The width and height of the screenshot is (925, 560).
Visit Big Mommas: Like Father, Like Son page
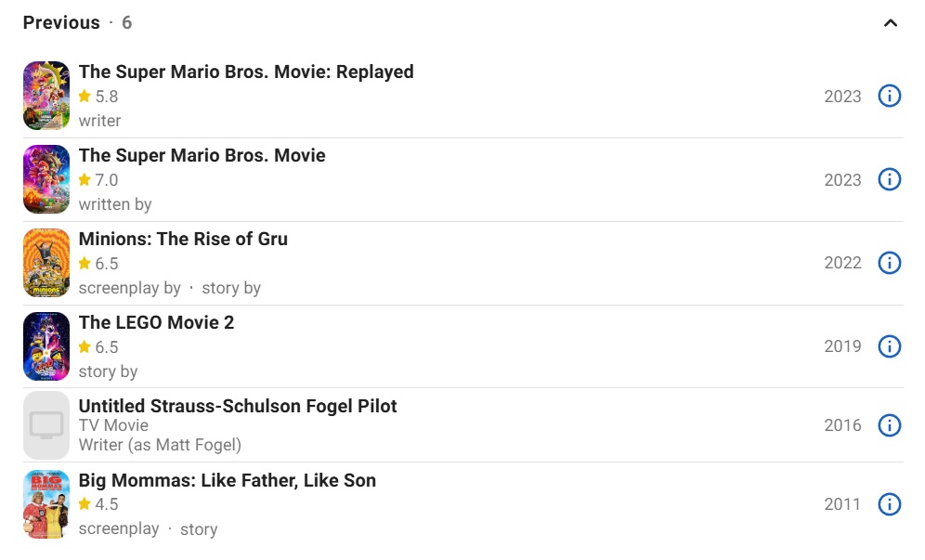tap(228, 480)
